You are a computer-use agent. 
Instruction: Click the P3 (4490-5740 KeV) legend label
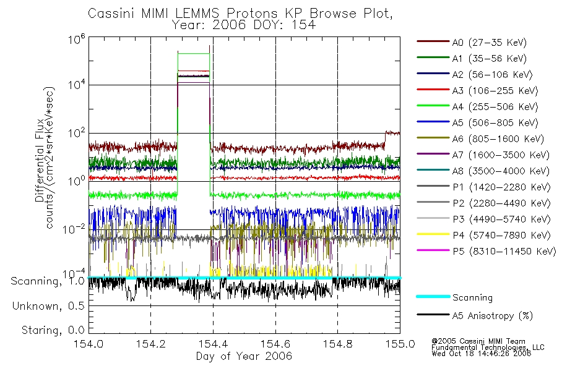pos(501,220)
